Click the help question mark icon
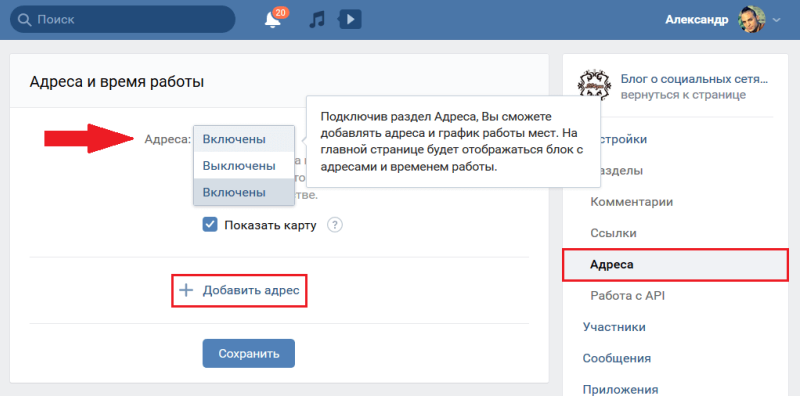 [335, 225]
